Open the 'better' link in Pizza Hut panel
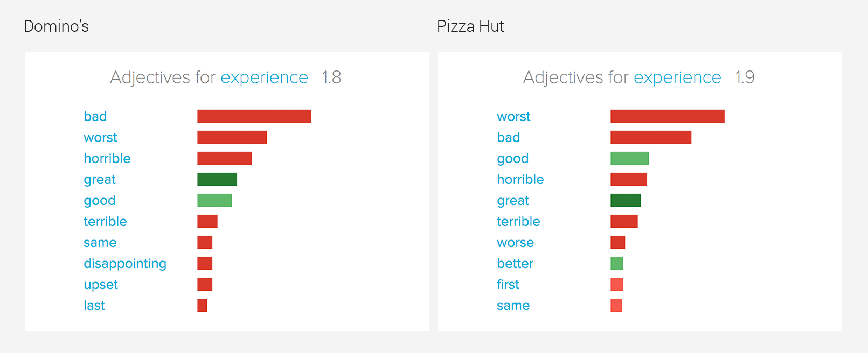Image resolution: width=868 pixels, height=353 pixels. click(x=515, y=264)
